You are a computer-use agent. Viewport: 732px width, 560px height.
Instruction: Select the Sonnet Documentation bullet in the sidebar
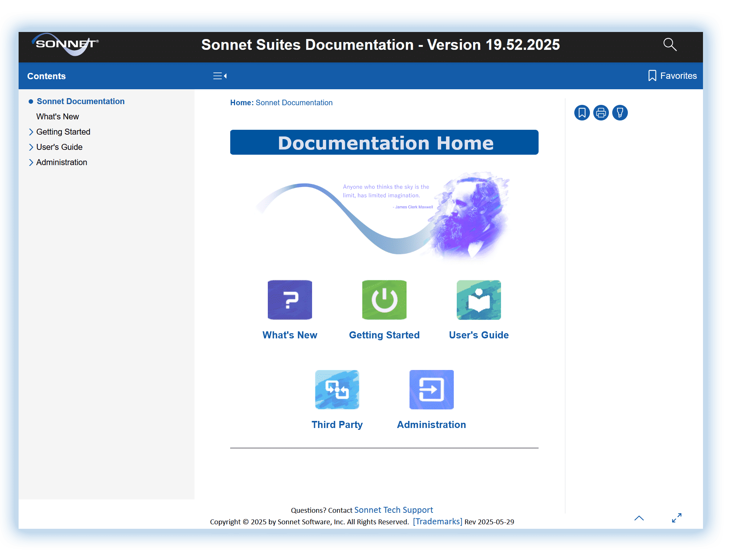pyautogui.click(x=31, y=101)
